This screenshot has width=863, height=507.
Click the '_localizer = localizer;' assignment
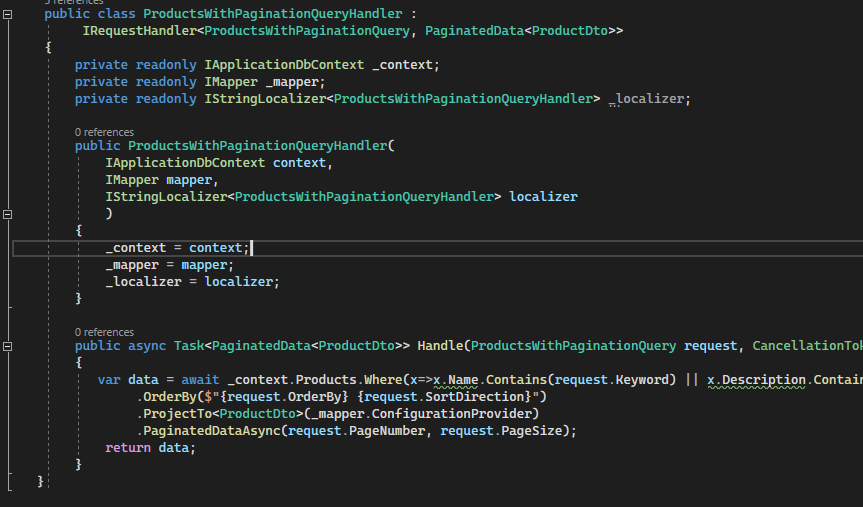[x=193, y=282]
